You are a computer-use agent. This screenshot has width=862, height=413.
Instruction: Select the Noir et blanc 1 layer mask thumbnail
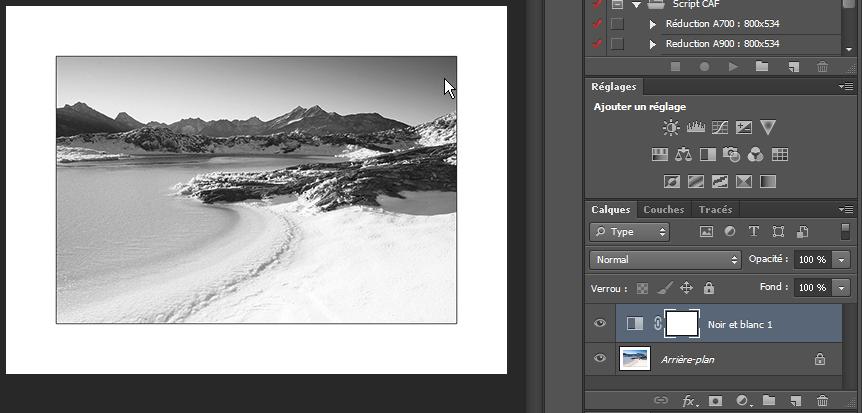coord(682,323)
